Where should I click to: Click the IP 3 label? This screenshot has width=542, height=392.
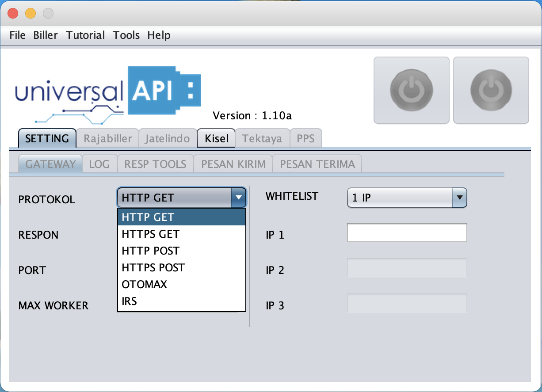pos(275,306)
